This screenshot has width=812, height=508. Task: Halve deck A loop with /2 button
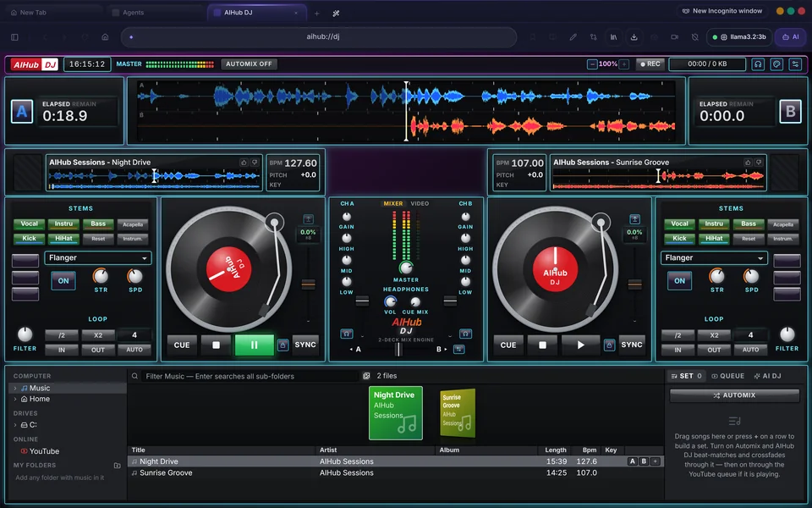[x=62, y=335]
